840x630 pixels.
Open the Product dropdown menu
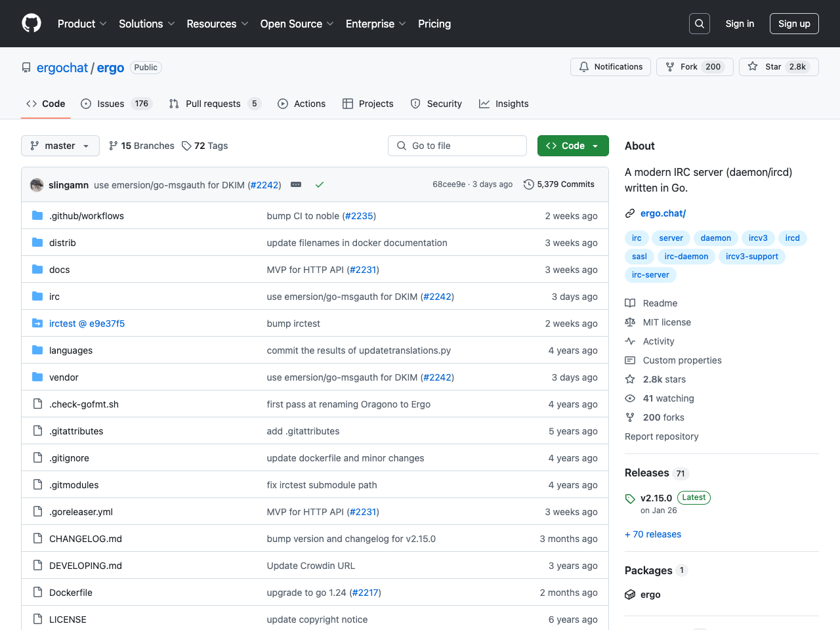[x=82, y=24]
